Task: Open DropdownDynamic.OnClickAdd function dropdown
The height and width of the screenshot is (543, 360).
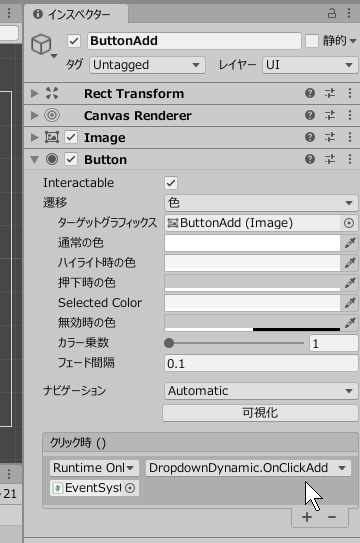Action: pos(248,468)
